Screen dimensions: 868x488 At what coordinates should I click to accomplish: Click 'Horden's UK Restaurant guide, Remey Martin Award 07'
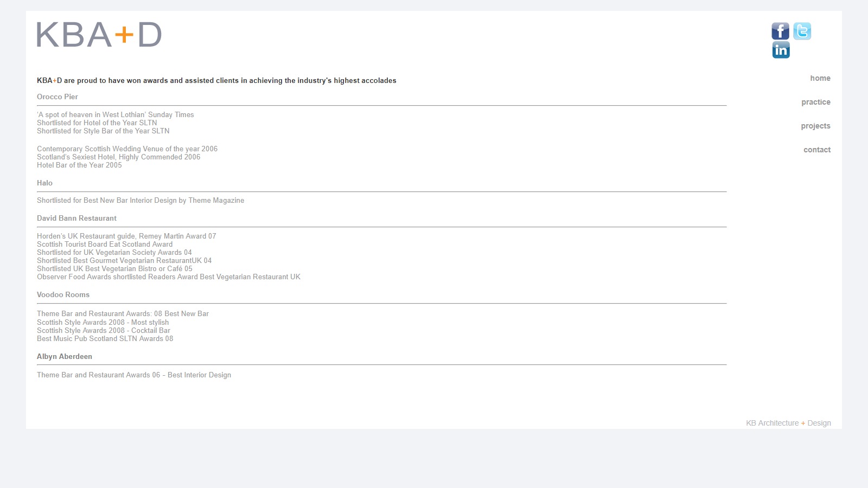point(126,236)
